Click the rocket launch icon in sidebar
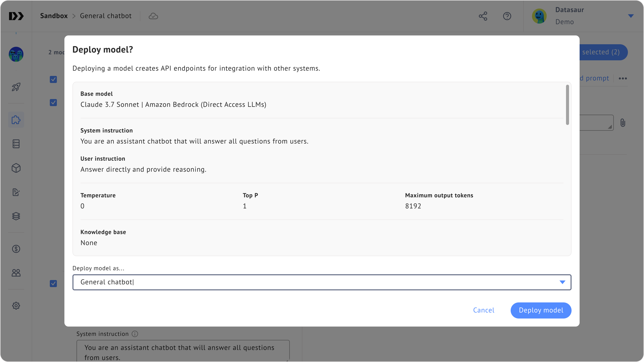Viewport: 644px width, 362px height. click(16, 87)
